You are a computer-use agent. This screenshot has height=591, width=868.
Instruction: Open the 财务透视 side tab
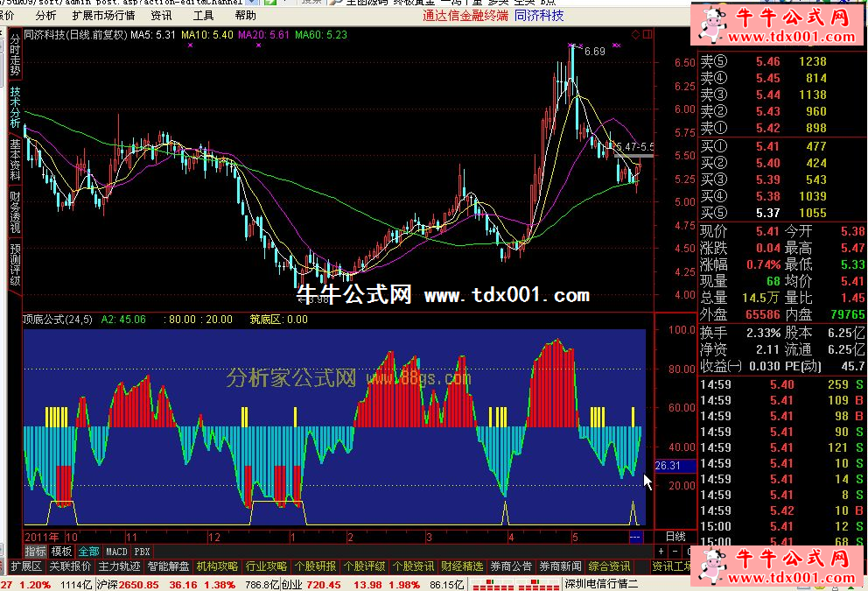(15, 213)
